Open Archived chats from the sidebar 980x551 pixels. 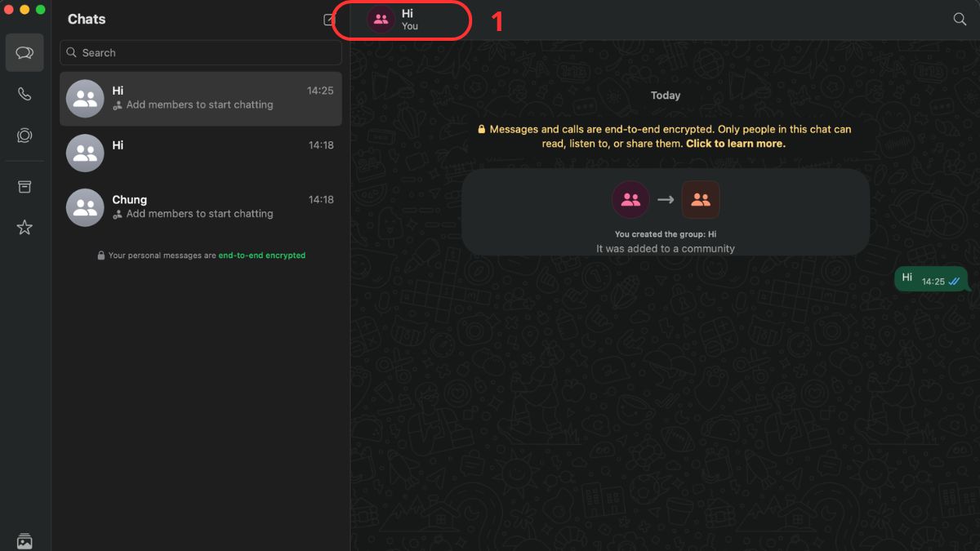[x=24, y=187]
